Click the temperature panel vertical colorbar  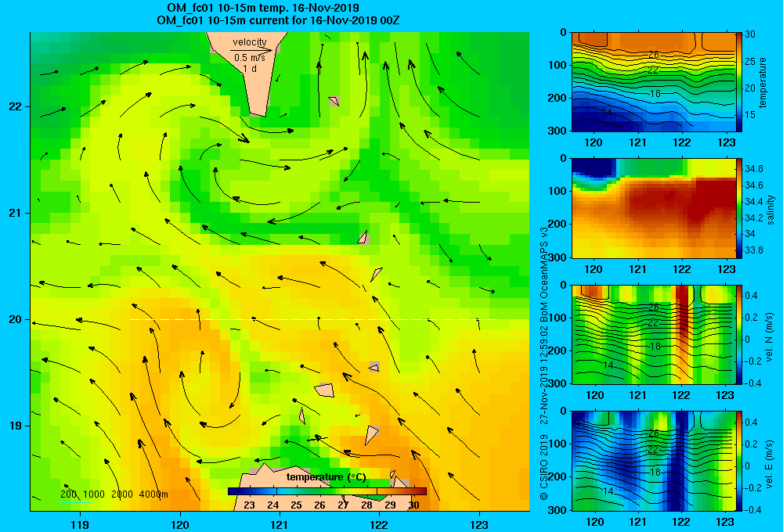pyautogui.click(x=739, y=82)
